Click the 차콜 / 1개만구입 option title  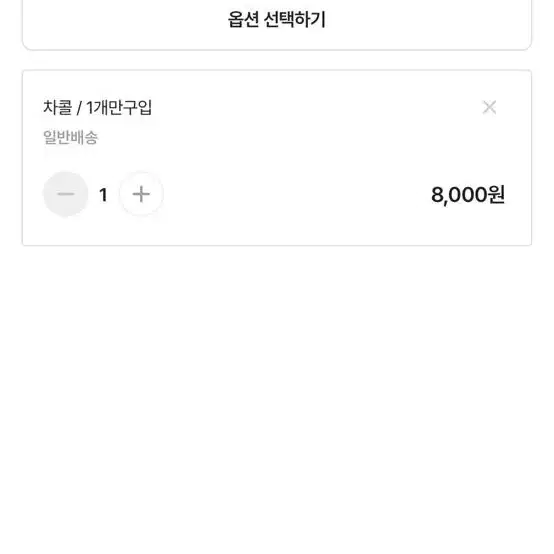pyautogui.click(x=98, y=107)
